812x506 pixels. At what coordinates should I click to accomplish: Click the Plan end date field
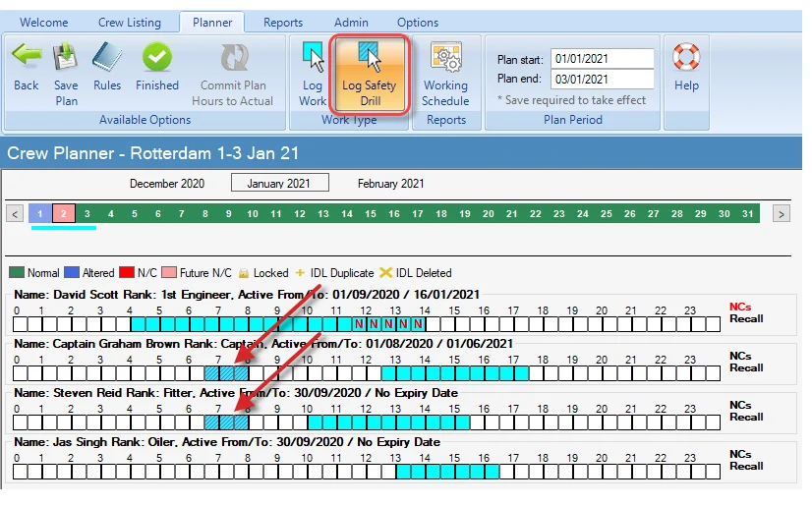coord(602,79)
